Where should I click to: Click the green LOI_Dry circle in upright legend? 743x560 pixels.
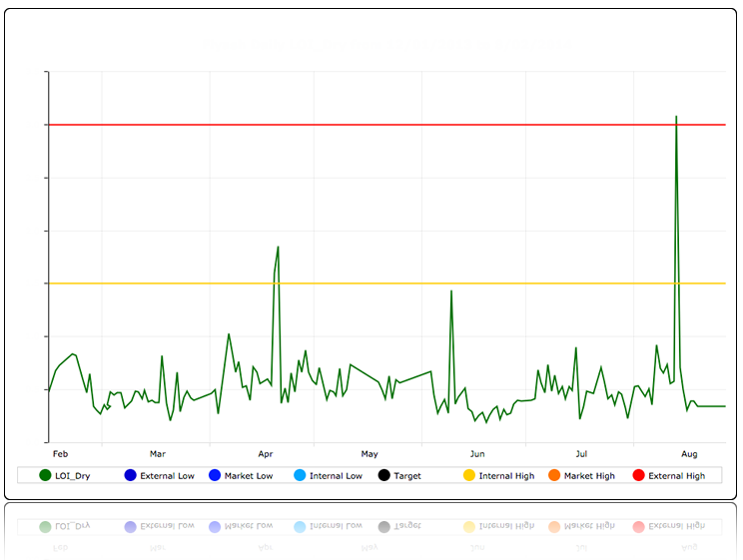tap(45, 476)
